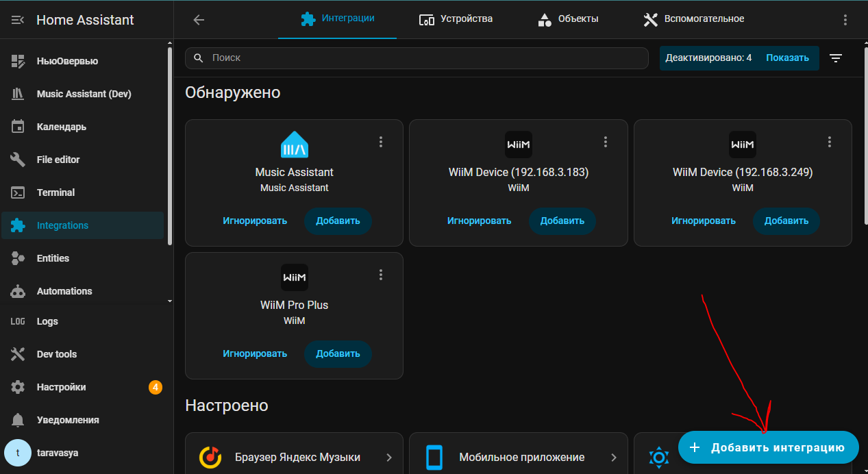Expand Браузер Яндекс Музыки chevron
Viewport: 868px width, 474px height.
click(389, 457)
